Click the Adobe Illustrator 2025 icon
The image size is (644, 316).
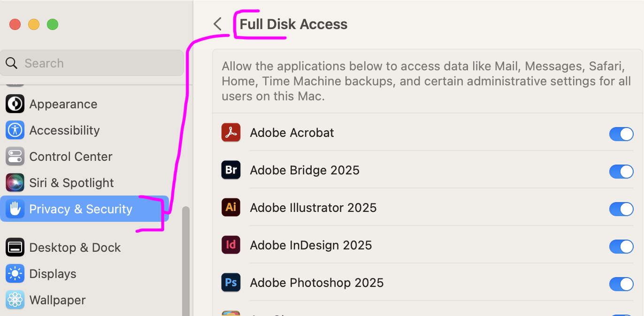click(231, 208)
